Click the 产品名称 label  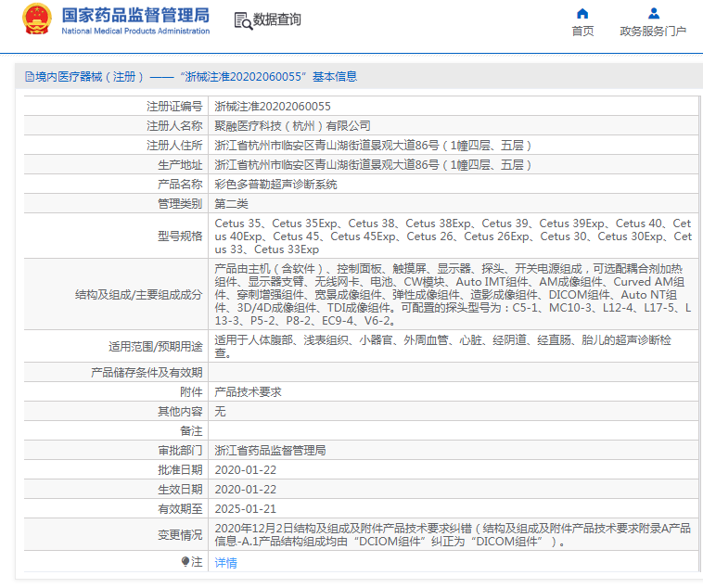(x=180, y=185)
